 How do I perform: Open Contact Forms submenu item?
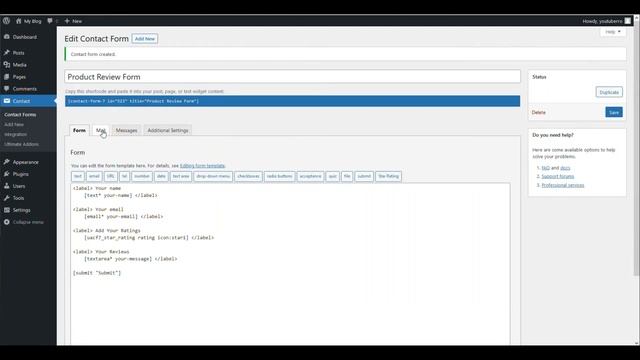(20, 115)
